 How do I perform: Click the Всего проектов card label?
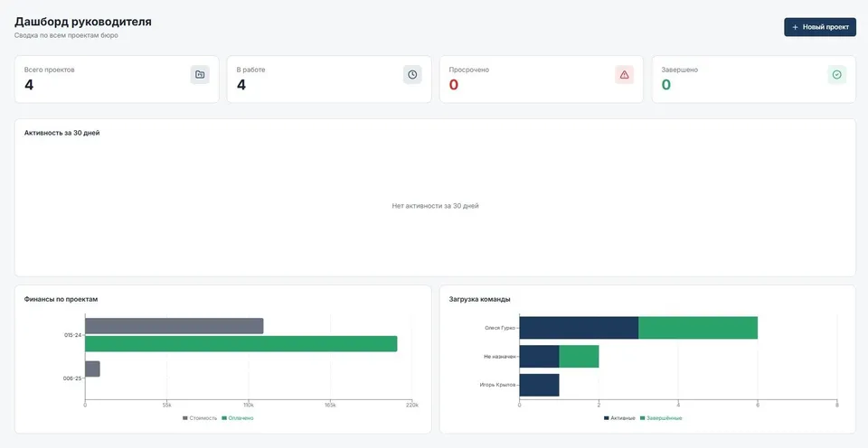pos(49,70)
